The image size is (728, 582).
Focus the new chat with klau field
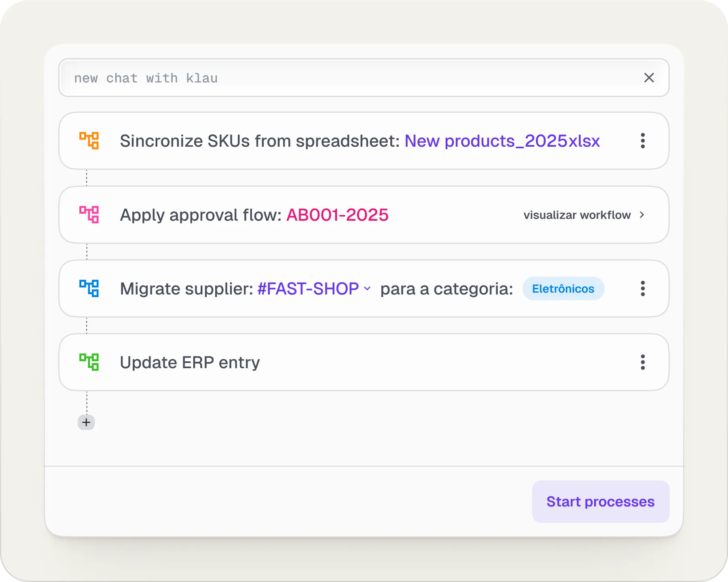pos(348,78)
